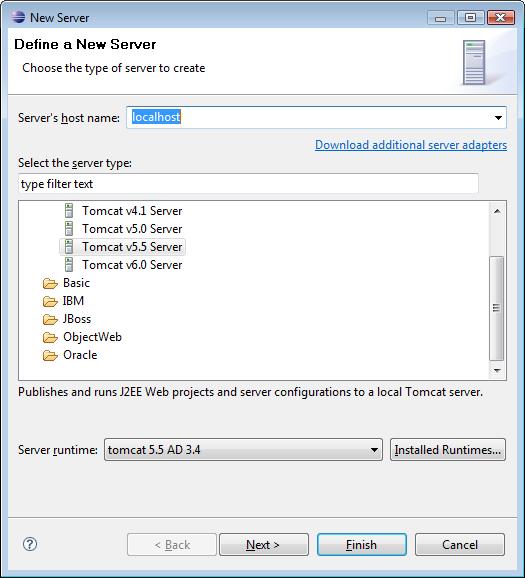Open help with the question mark icon
Screen dimensions: 525x578
30,544
